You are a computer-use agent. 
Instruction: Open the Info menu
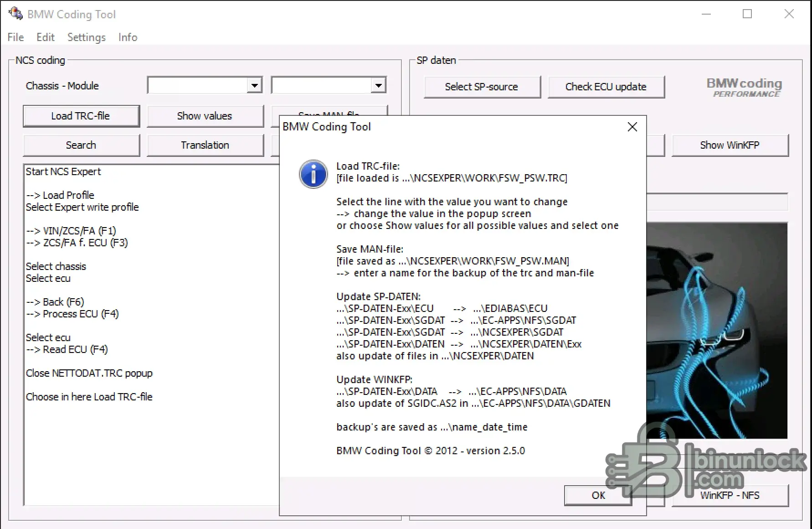click(x=128, y=37)
